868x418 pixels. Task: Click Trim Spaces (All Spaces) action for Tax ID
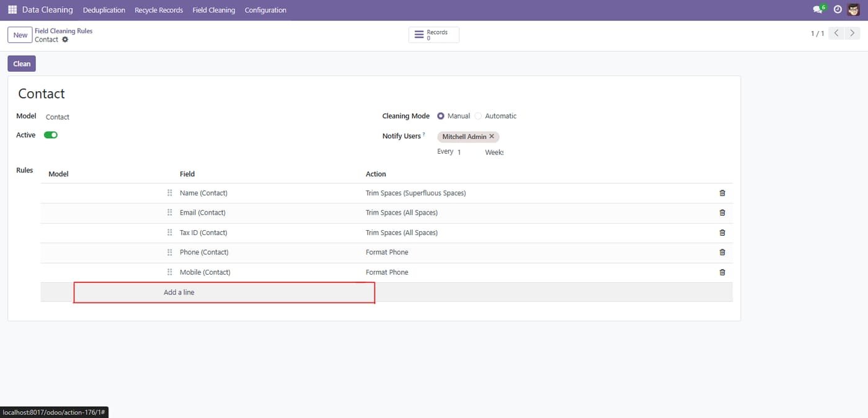click(402, 233)
